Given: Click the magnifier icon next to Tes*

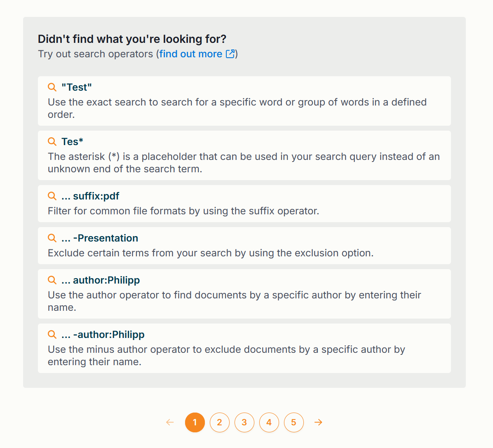Looking at the screenshot, I should pos(52,141).
